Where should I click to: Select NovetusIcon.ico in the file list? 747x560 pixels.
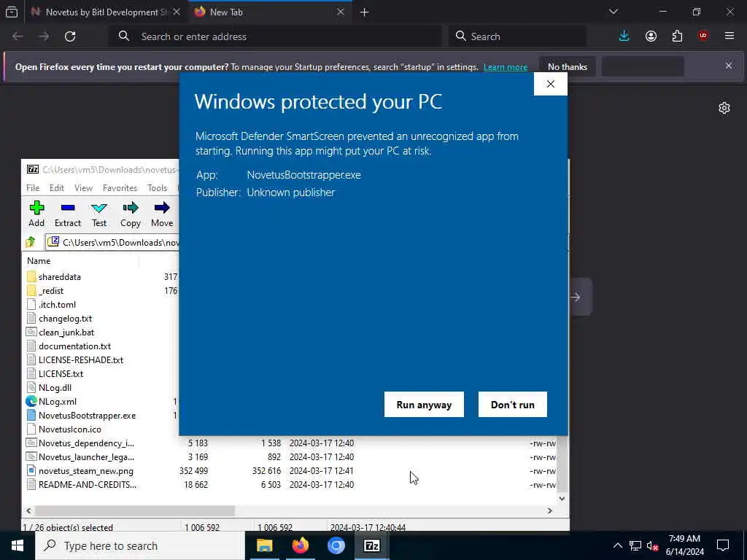[70, 429]
